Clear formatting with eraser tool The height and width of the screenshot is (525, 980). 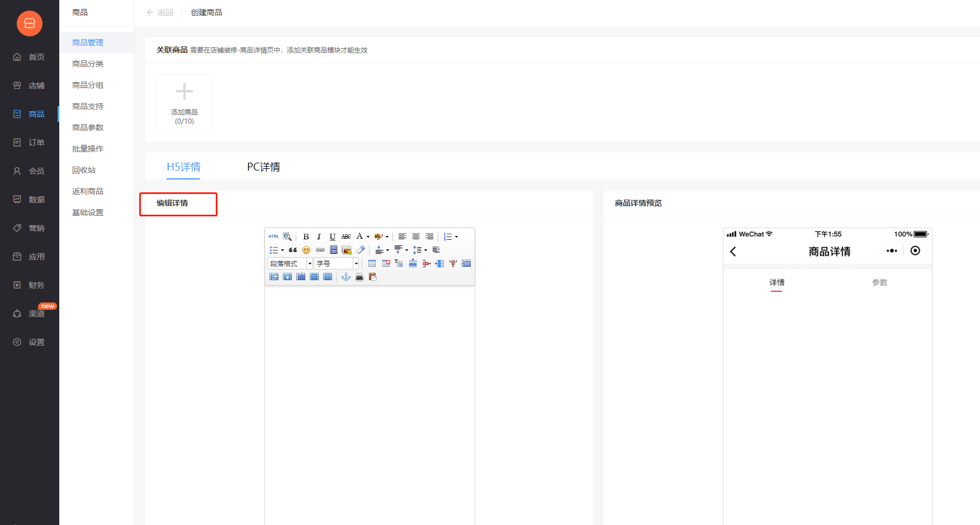click(x=361, y=250)
